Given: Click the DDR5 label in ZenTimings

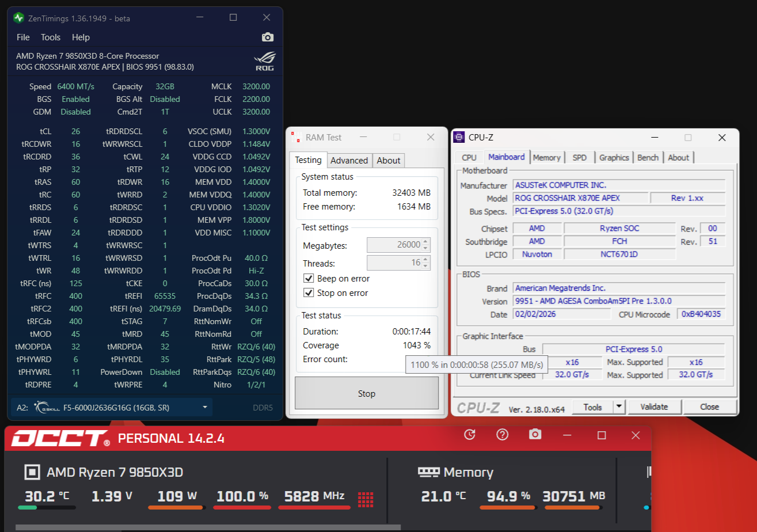Looking at the screenshot, I should click(x=263, y=408).
